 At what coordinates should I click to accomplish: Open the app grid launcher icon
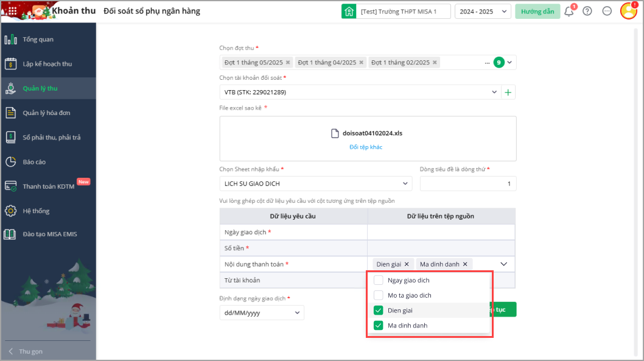12,11
